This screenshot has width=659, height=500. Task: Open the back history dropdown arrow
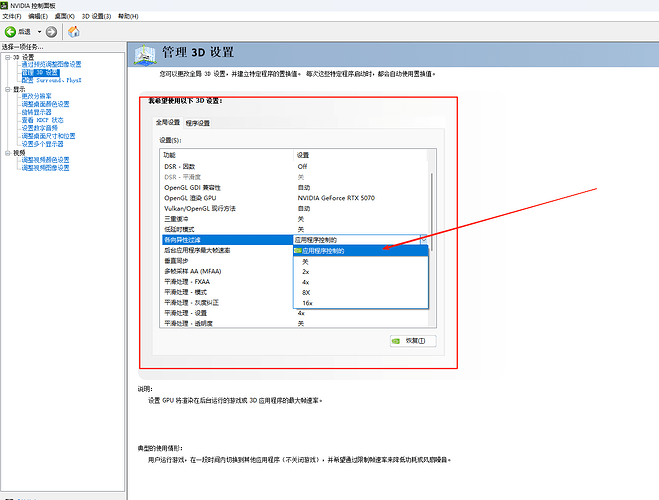point(39,32)
